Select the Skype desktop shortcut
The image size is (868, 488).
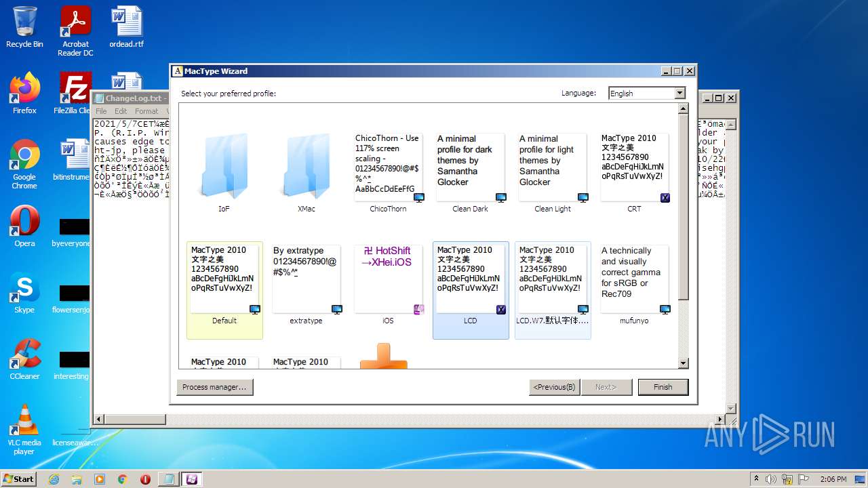click(24, 293)
